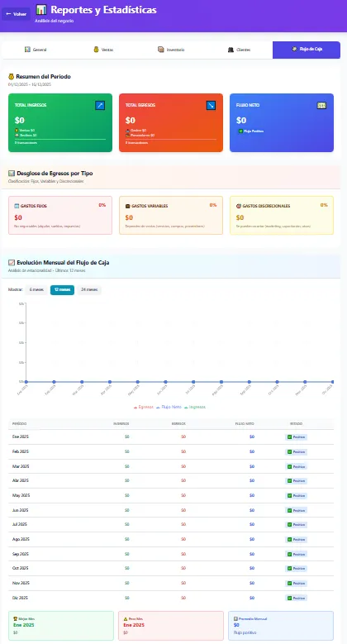Click the bar chart icon beside Reportes y Estadísticas

tap(41, 9)
